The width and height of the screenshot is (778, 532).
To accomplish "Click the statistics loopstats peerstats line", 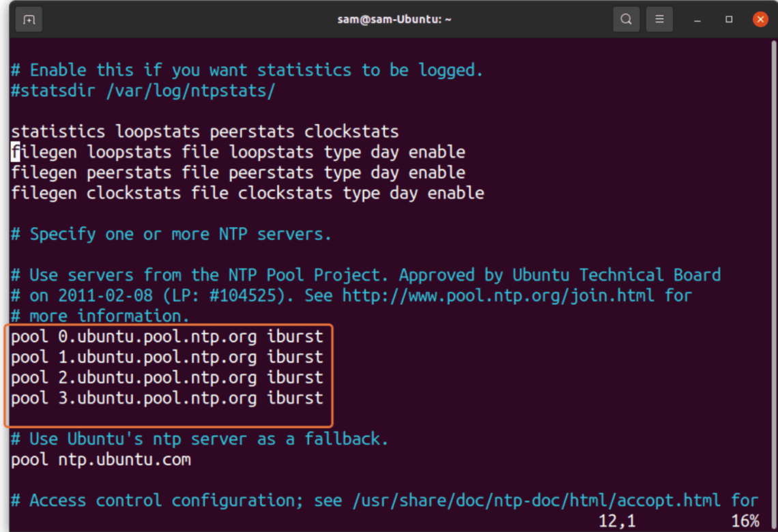I will click(205, 131).
